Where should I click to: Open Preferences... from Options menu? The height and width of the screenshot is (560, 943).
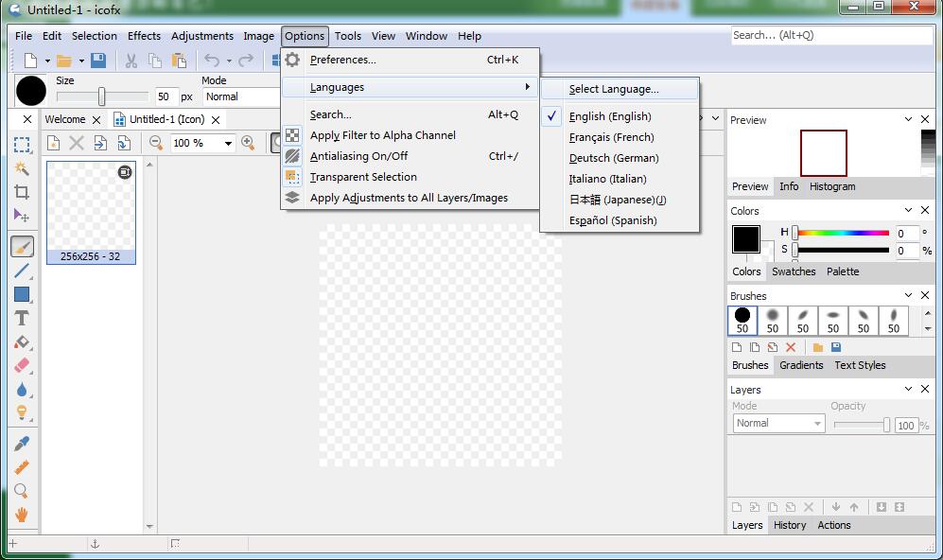tap(342, 60)
